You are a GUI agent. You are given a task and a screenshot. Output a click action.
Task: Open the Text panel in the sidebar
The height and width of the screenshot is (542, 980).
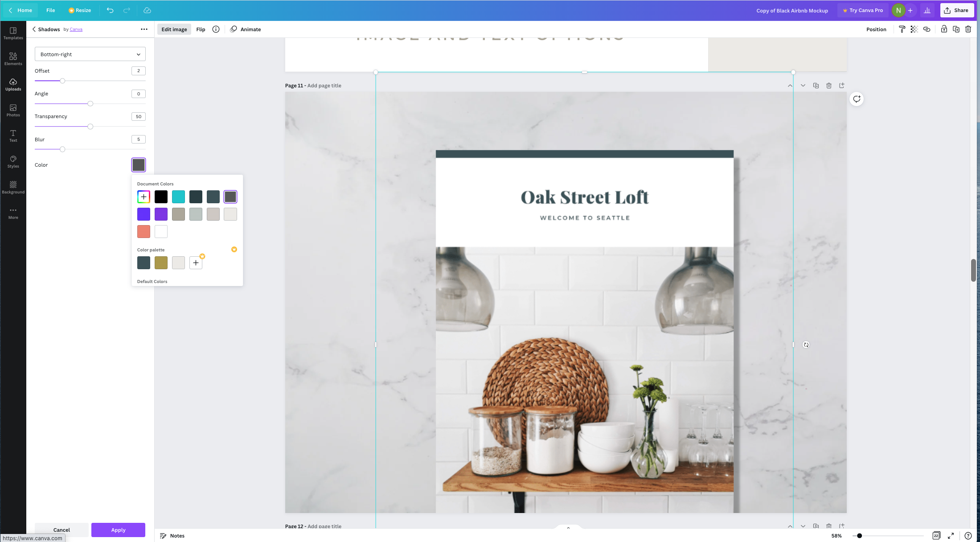point(13,135)
